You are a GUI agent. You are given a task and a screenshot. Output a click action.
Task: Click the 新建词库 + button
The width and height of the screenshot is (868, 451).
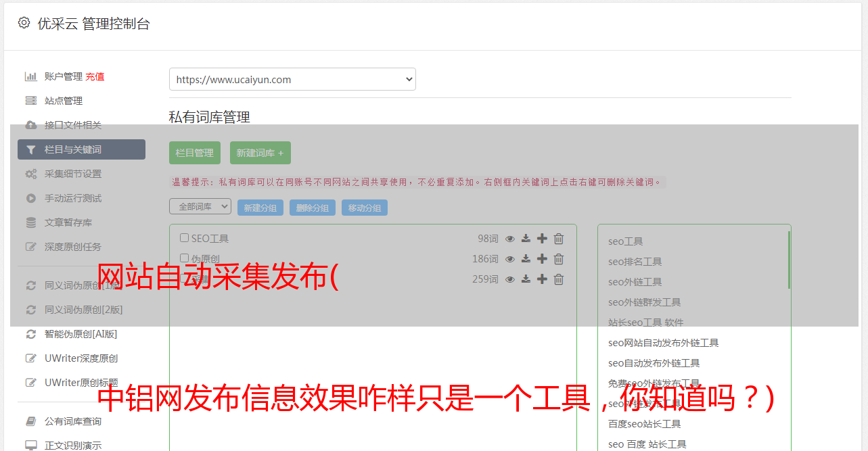coord(260,153)
